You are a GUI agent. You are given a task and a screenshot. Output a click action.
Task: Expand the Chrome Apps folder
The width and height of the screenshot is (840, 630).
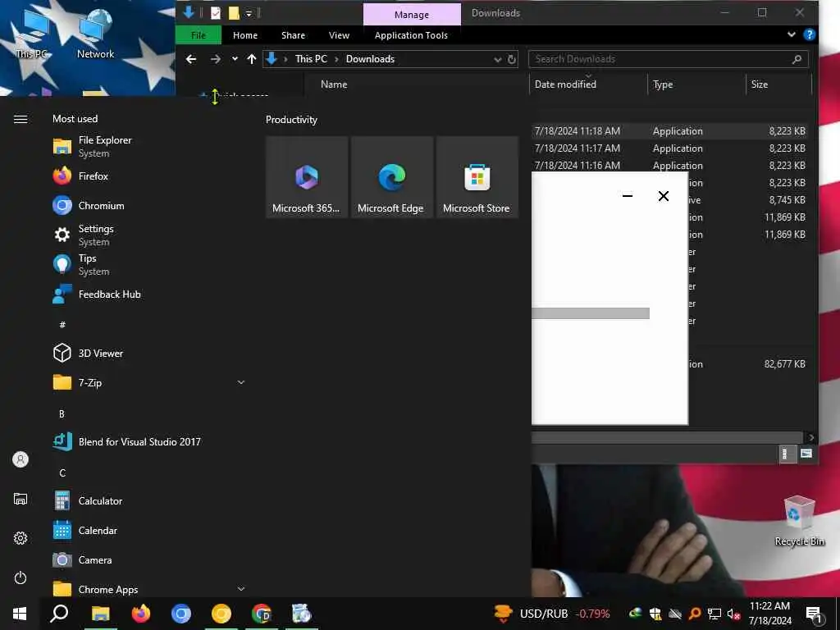[x=241, y=589]
